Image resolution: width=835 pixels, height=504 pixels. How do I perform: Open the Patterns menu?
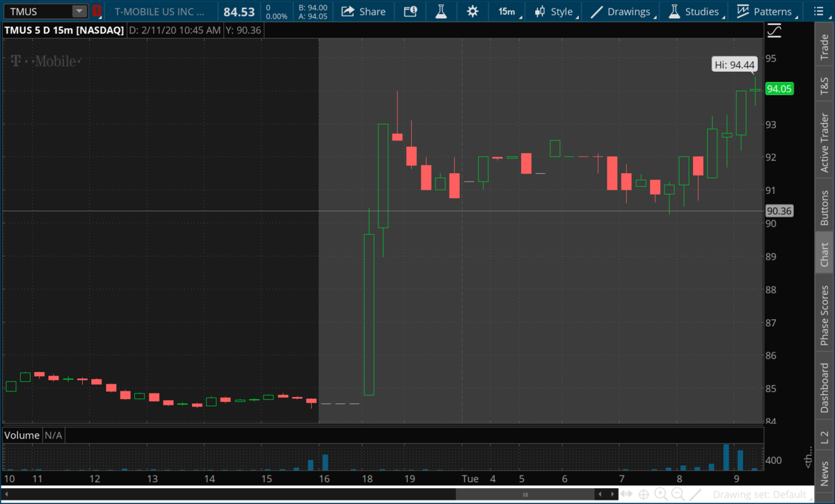(765, 11)
